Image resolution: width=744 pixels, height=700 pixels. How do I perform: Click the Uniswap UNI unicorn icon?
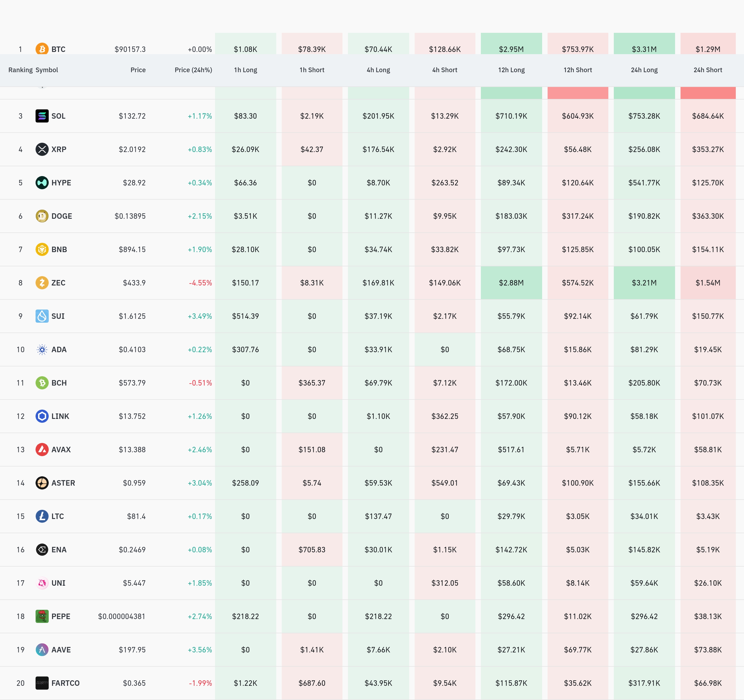coord(42,583)
